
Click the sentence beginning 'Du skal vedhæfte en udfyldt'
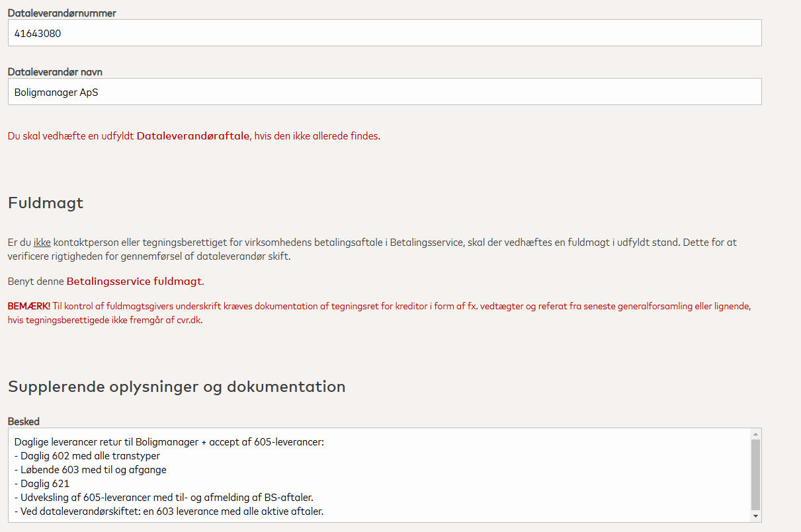pos(194,136)
